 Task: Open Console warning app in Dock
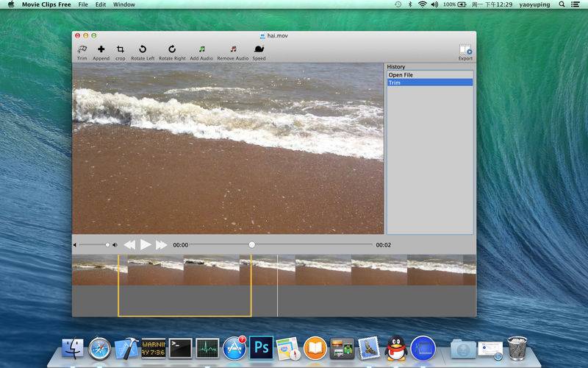(x=154, y=348)
